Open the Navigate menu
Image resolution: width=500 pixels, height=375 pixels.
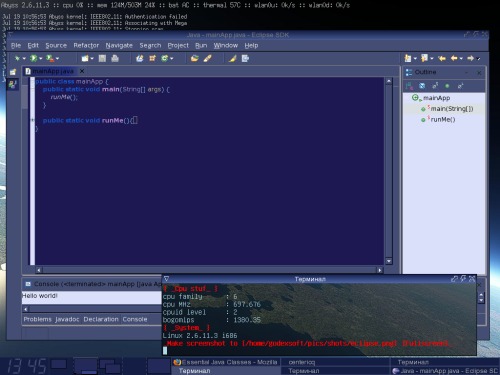pos(119,46)
